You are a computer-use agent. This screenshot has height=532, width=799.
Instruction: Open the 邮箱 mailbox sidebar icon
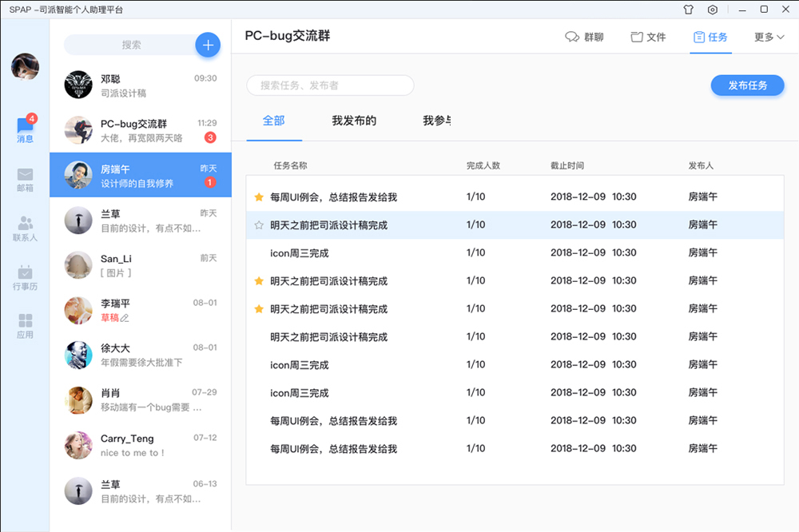(x=25, y=180)
